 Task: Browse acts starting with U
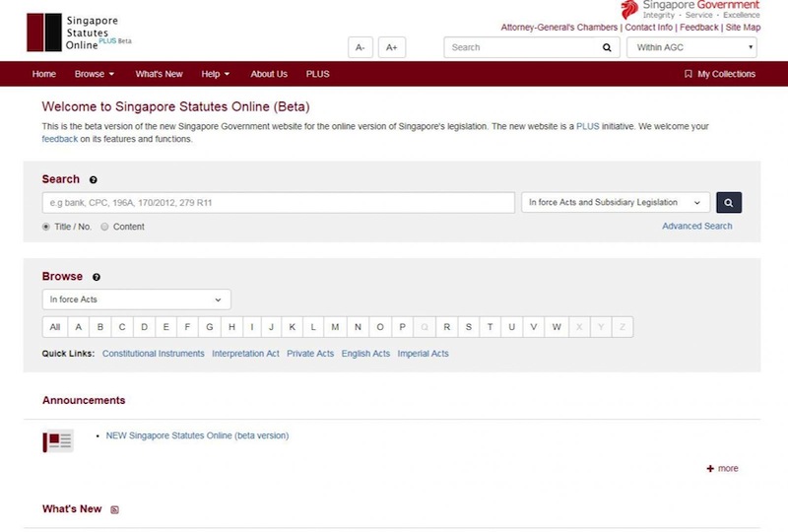[511, 327]
